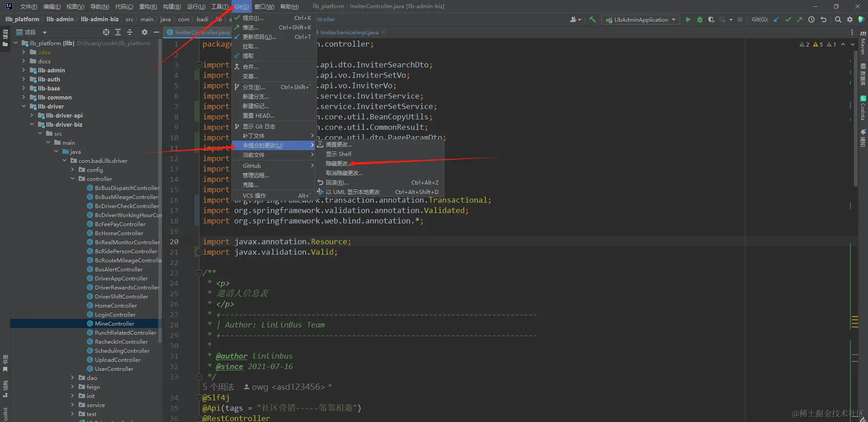
Task: Click the blue Git update project arrow
Action: (x=776, y=19)
